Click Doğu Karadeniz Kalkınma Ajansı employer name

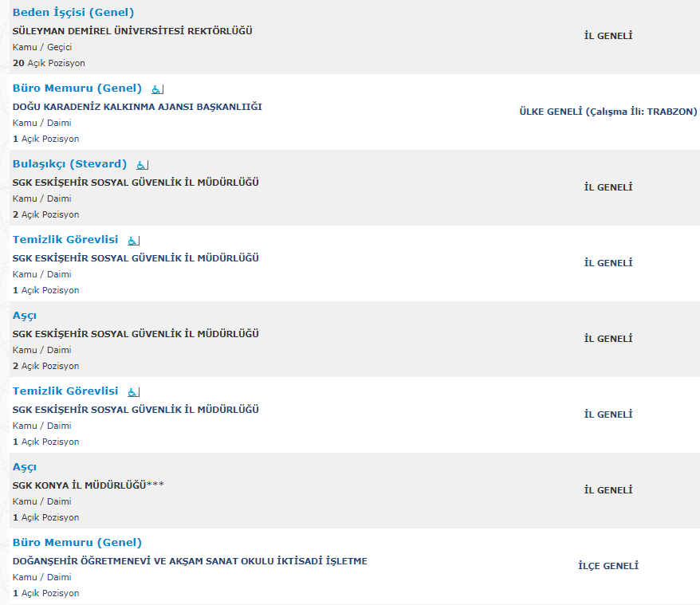click(x=137, y=107)
